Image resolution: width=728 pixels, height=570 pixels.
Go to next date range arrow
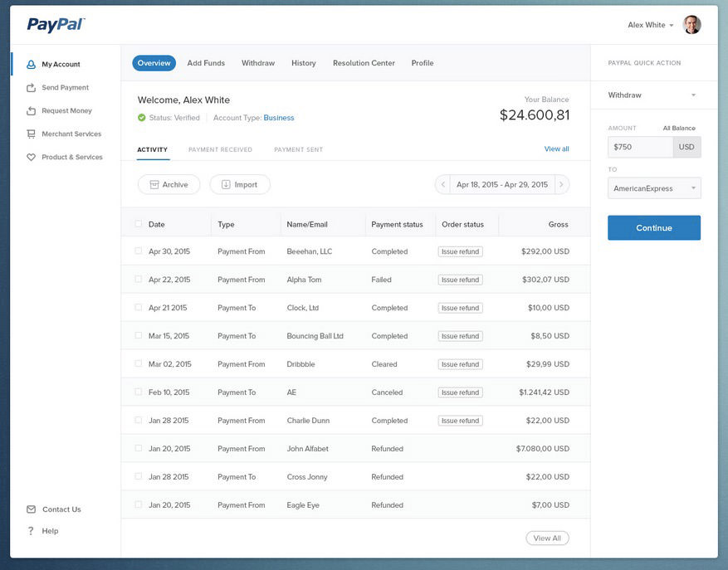(561, 185)
